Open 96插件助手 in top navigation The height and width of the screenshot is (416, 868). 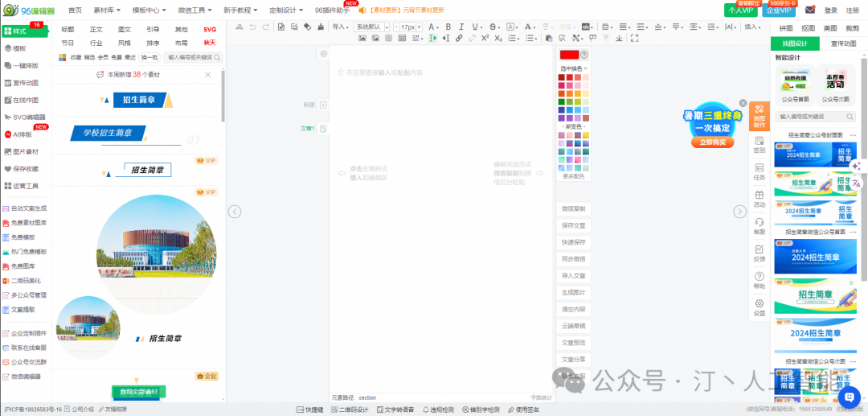[332, 10]
